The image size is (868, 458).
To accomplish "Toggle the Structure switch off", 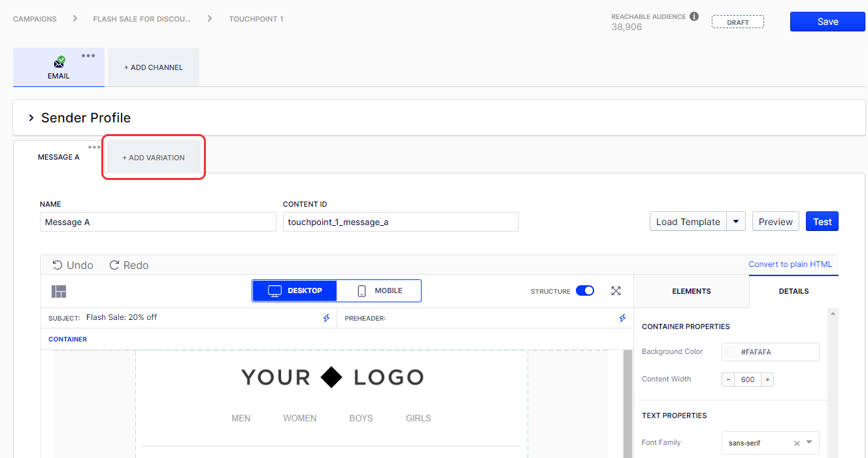I will pyautogui.click(x=585, y=291).
